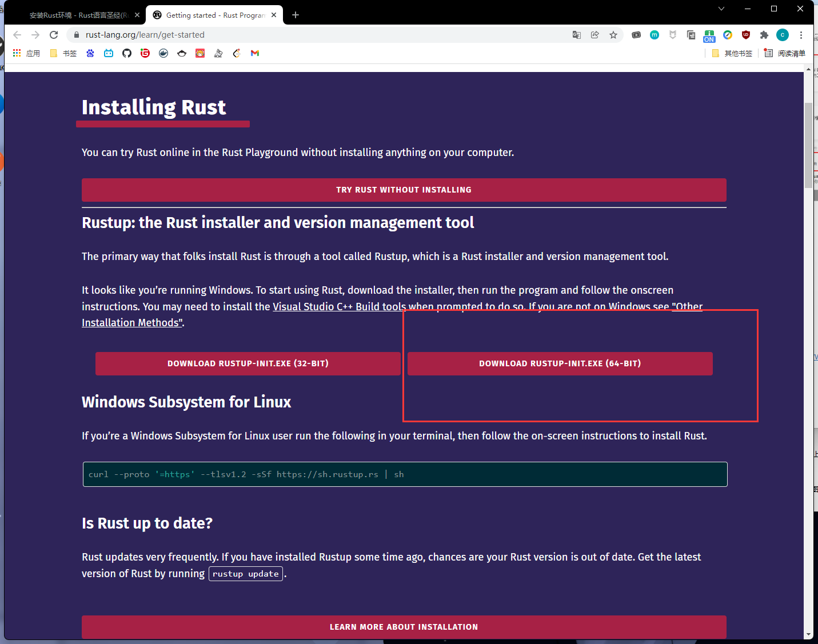Open the Visual Studio C++ Build tools link
Screen dimensions: 818x644
coord(339,307)
